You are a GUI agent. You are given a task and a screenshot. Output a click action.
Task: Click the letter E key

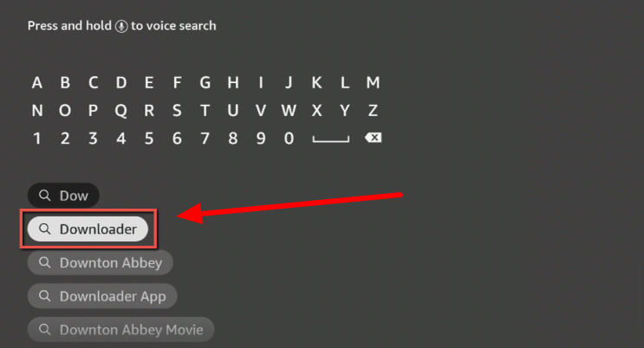tap(149, 82)
